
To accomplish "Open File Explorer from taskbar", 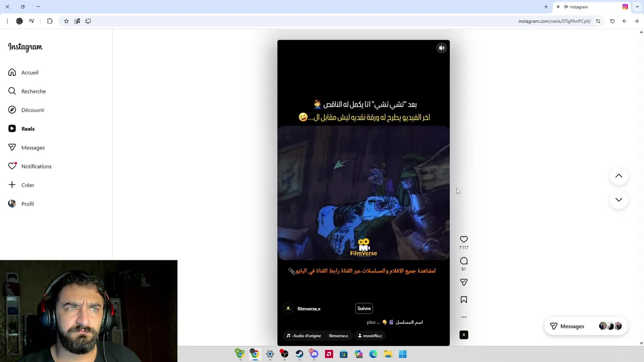I will click(388, 354).
